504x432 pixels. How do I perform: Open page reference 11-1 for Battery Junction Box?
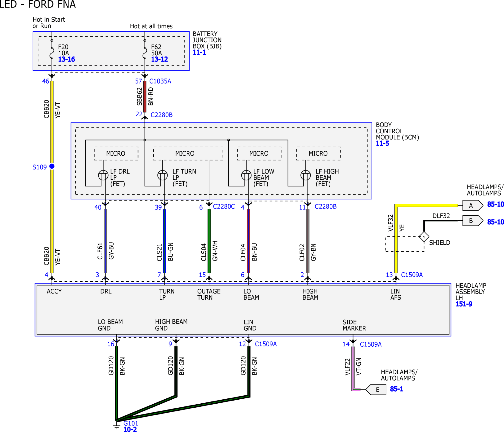click(x=199, y=52)
